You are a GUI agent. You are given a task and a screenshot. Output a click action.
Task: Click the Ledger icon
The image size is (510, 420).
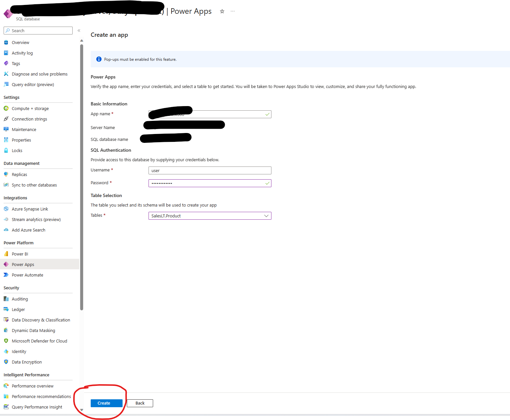tap(6, 309)
